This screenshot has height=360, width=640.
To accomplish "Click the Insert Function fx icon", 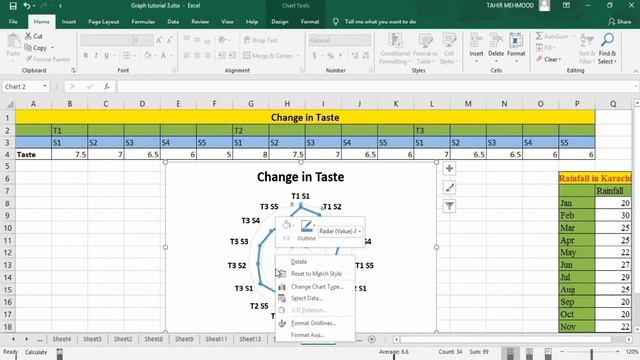I will click(107, 87).
